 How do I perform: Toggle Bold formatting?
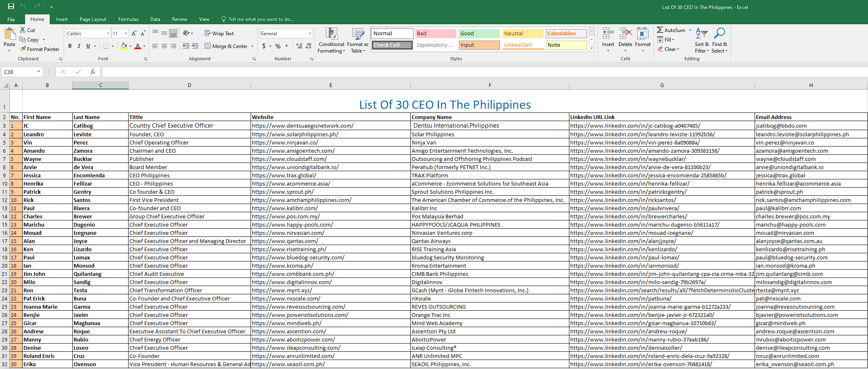click(x=70, y=46)
